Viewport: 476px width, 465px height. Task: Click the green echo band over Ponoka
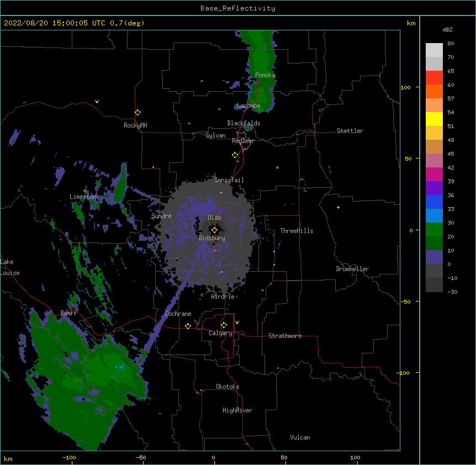[x=261, y=71]
